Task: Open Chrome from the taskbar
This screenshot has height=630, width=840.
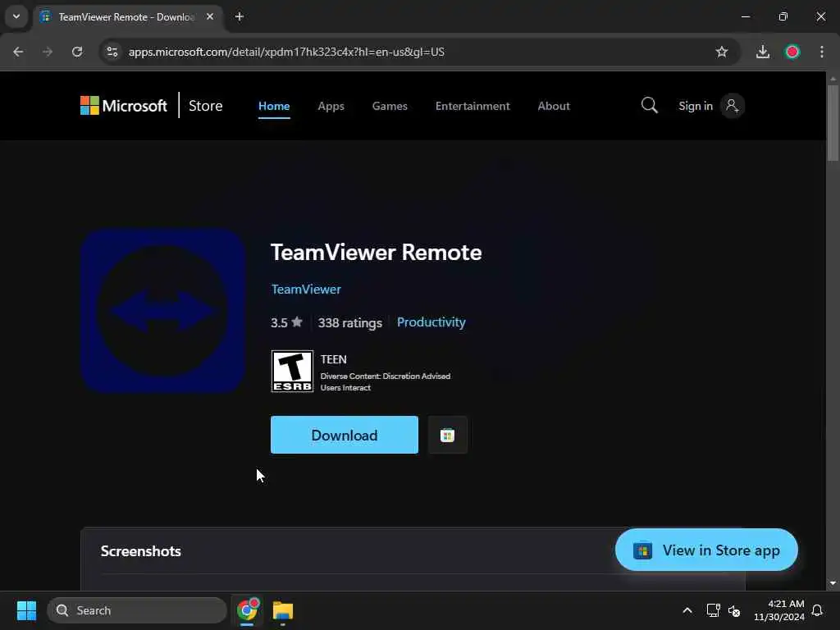Action: click(247, 610)
